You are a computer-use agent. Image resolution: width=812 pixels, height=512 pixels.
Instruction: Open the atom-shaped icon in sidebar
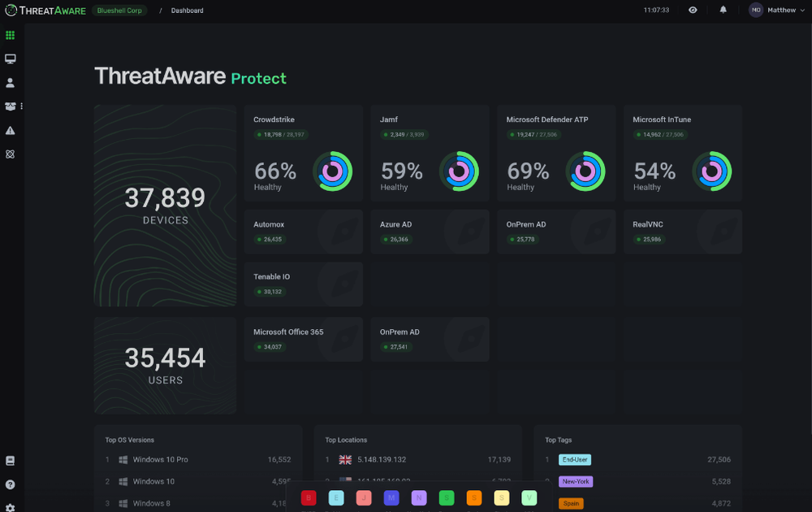click(10, 154)
